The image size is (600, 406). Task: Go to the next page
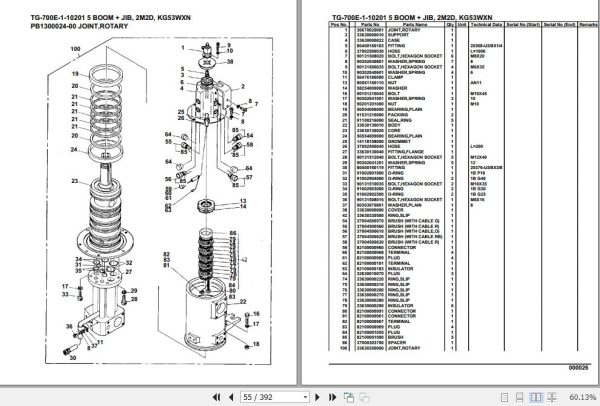[x=317, y=397]
